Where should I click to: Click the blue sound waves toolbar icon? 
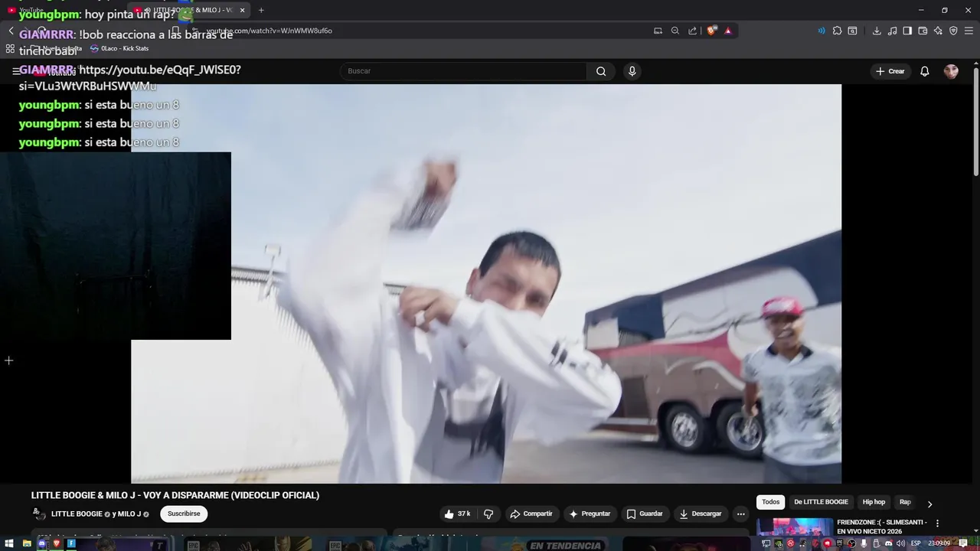[x=822, y=31]
